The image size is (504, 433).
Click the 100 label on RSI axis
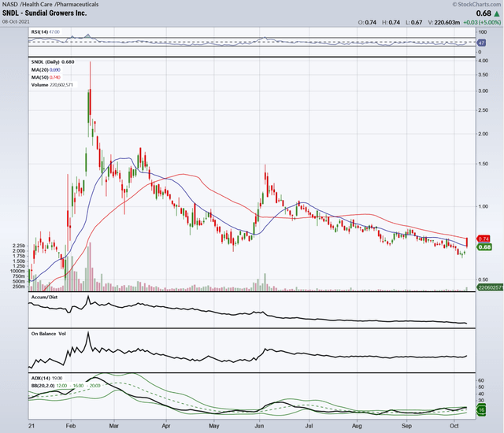tap(483, 32)
